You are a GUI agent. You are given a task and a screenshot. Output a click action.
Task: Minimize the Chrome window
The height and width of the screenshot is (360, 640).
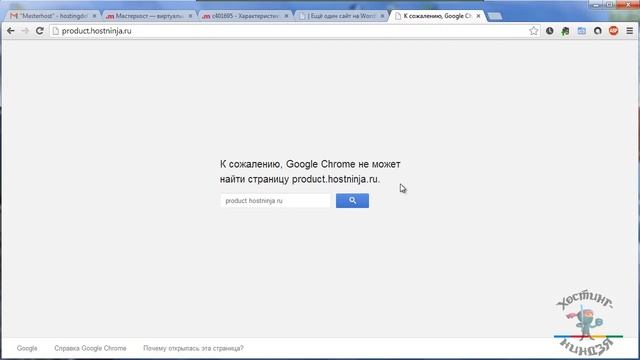click(596, 4)
